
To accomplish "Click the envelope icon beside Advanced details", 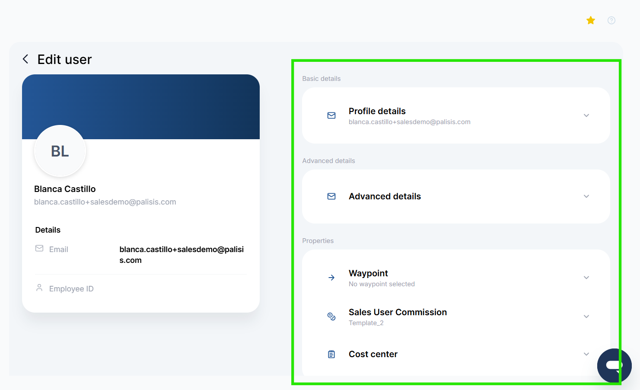I will point(331,197).
